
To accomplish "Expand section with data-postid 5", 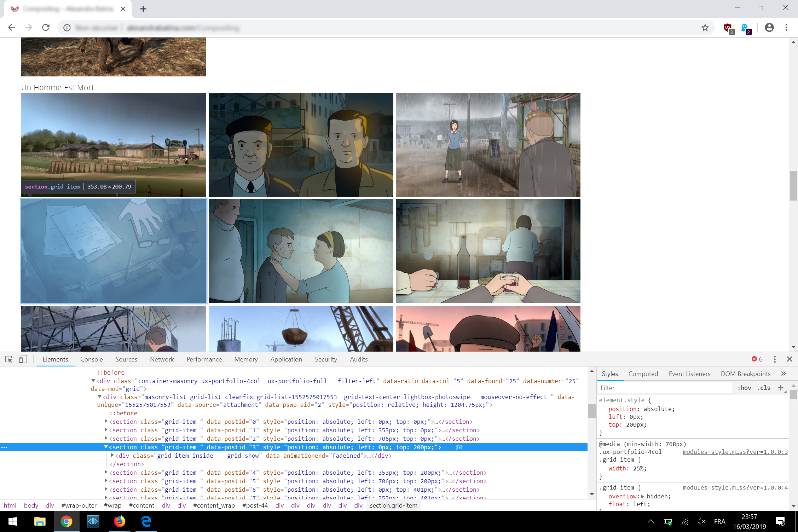I will pos(106,481).
